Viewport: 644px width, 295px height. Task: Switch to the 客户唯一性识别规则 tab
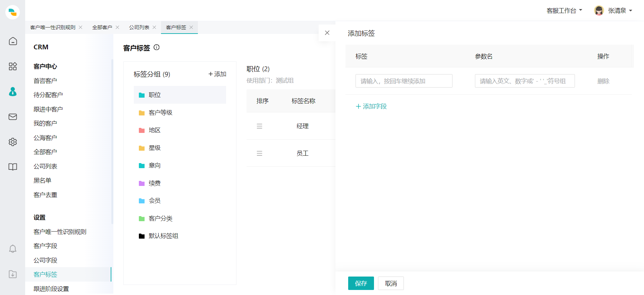(53, 27)
